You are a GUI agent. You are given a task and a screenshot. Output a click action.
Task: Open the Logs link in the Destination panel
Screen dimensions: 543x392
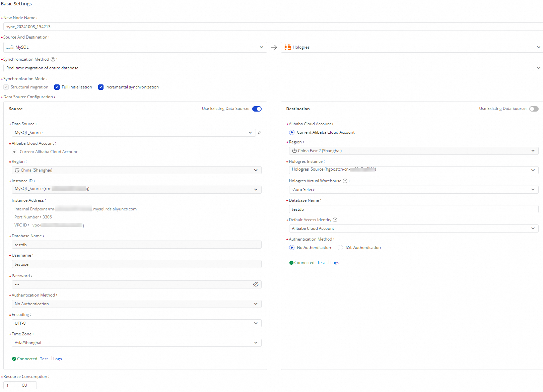(335, 263)
